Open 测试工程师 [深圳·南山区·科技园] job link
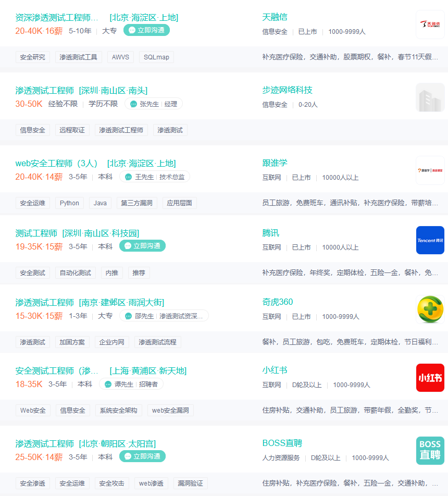This screenshot has width=448, height=496. click(x=77, y=233)
